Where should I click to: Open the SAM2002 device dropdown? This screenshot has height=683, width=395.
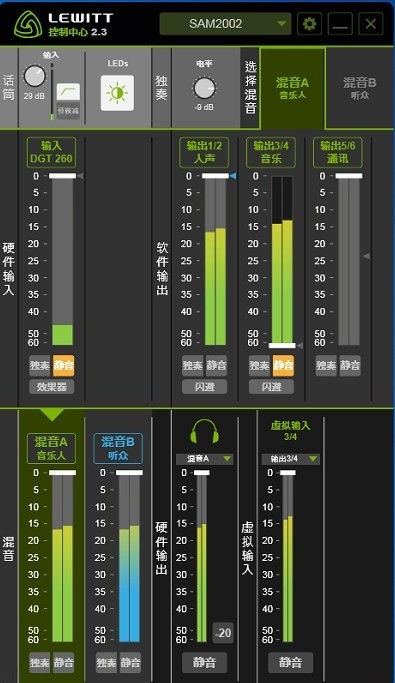click(225, 24)
